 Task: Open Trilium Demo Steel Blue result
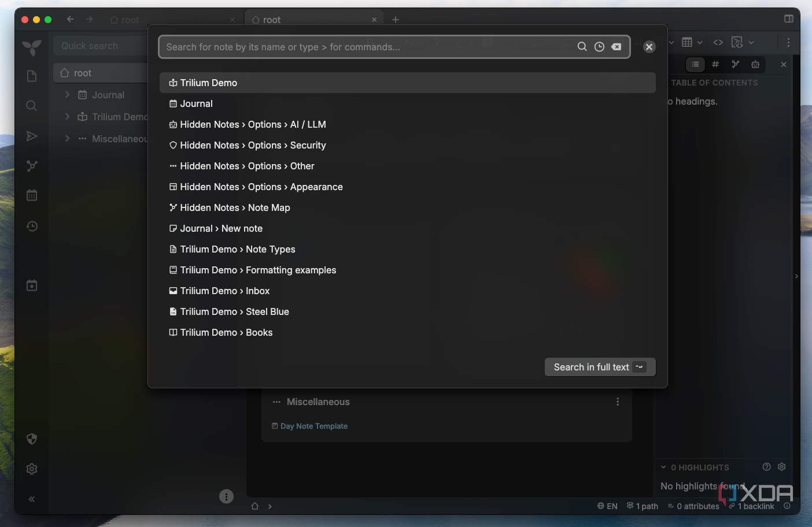click(407, 311)
